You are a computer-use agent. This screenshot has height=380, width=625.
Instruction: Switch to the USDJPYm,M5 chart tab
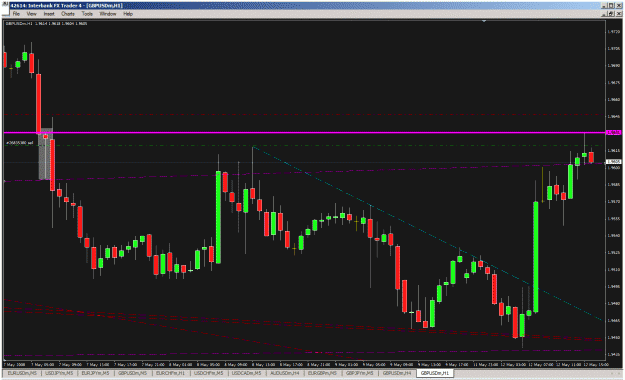click(x=59, y=373)
